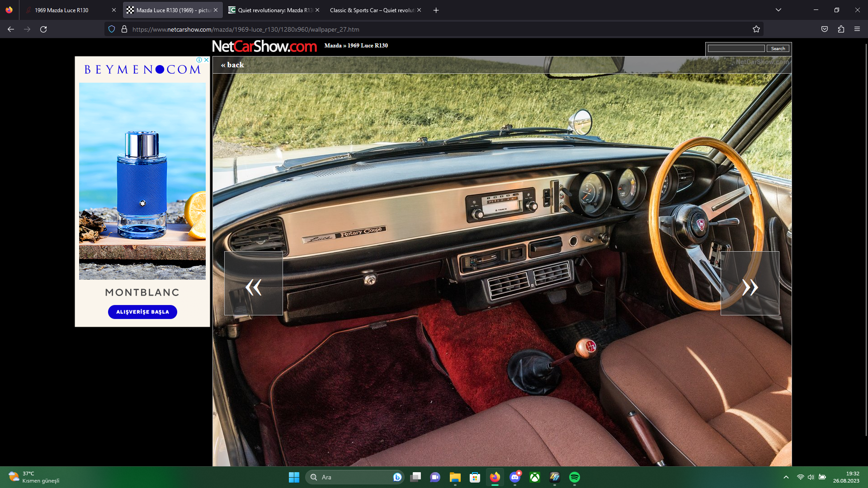Go back with the browser arrow

pyautogui.click(x=11, y=29)
